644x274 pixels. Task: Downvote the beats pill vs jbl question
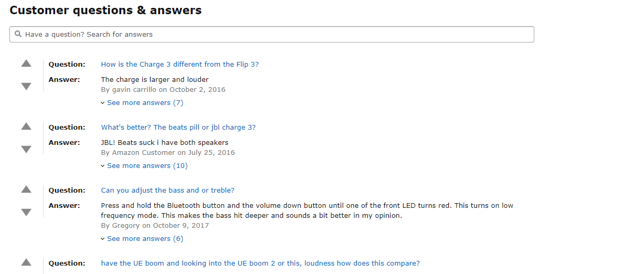(26, 150)
